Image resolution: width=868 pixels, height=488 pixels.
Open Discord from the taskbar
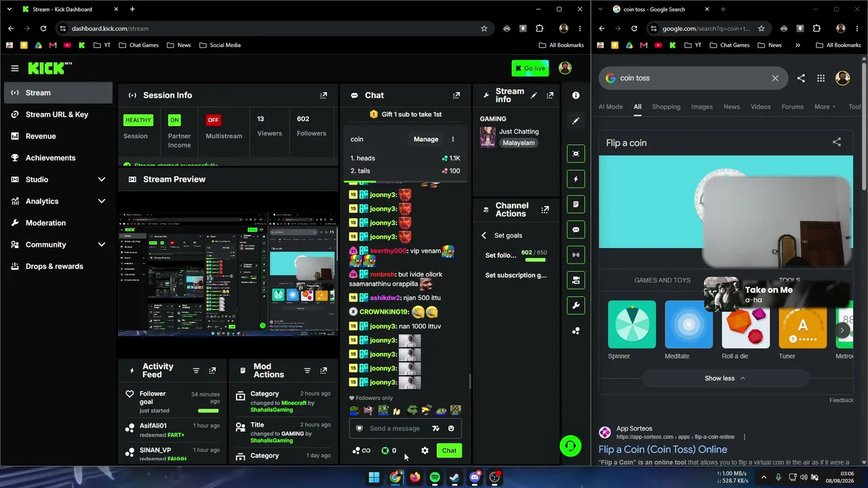point(475,477)
